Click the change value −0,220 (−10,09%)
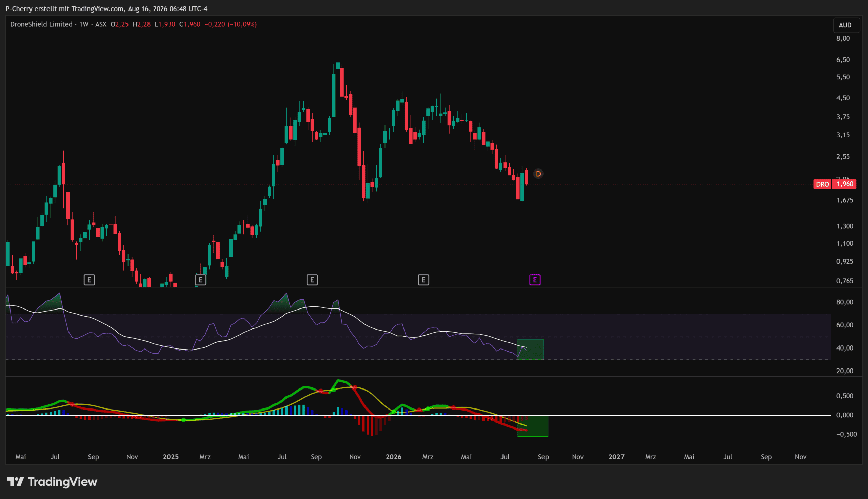Image resolution: width=868 pixels, height=499 pixels. (231, 24)
